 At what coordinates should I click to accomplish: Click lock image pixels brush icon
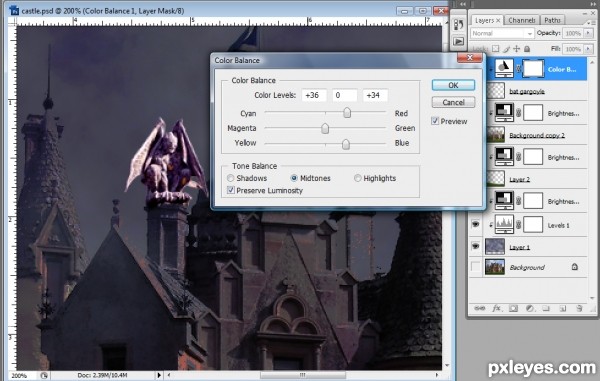point(506,49)
